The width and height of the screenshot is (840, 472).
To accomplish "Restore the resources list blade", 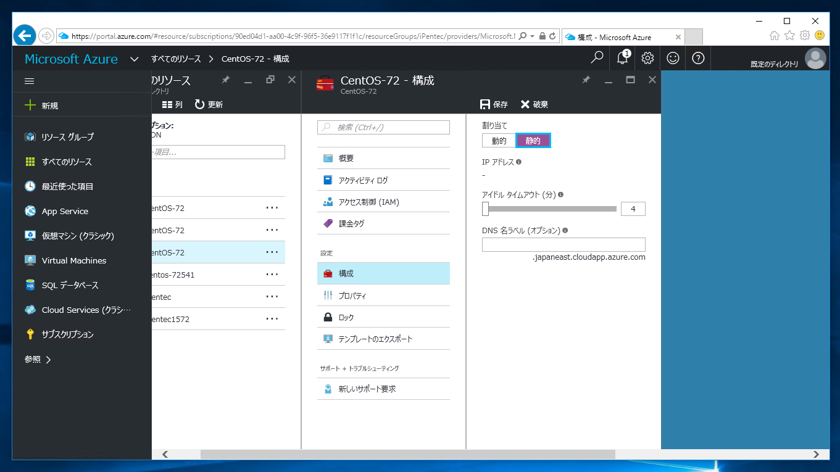I will click(270, 80).
